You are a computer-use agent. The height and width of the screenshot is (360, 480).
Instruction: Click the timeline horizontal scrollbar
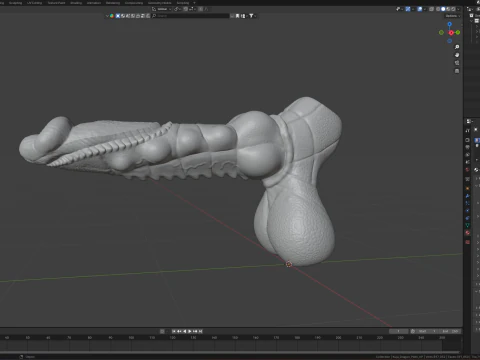point(230,352)
